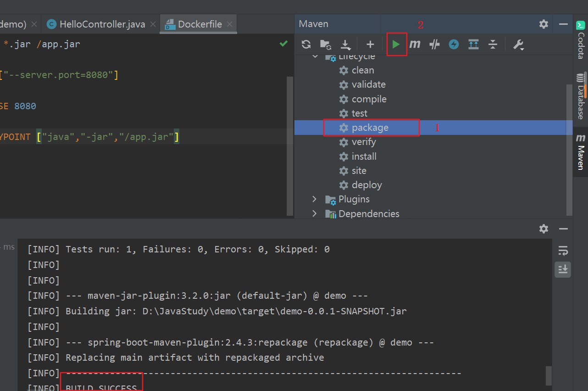Click 'Tests run: 1' console line

(x=178, y=250)
